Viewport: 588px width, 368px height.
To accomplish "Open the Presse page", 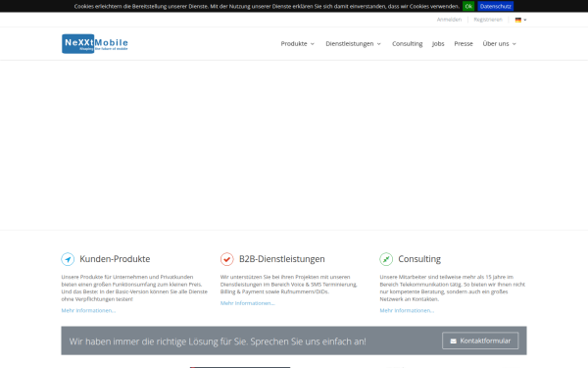I will (464, 44).
